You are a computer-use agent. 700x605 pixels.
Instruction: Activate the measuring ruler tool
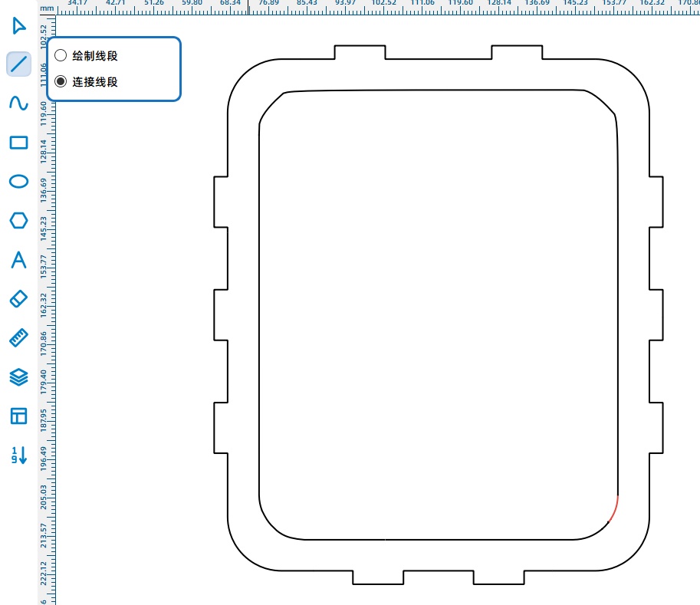click(18, 338)
